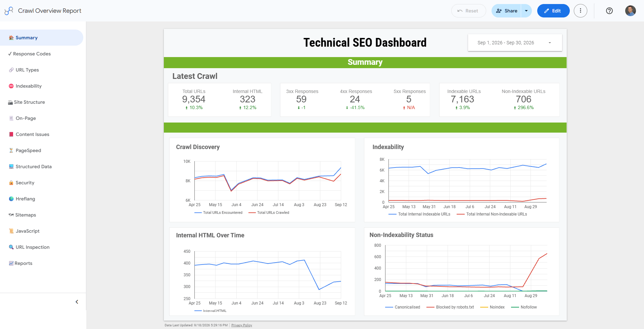Collapse the sidebar with the chevron arrow

click(77, 302)
